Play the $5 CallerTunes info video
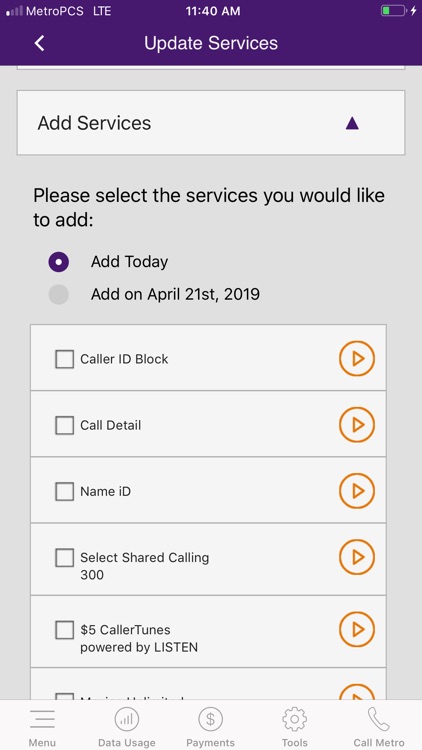 click(x=357, y=630)
